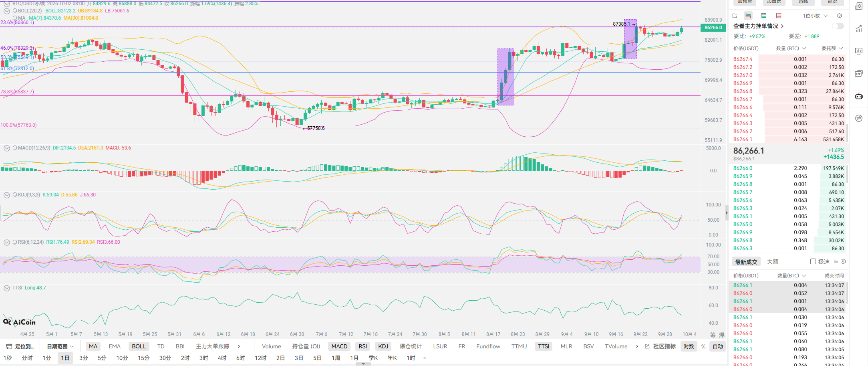Open the pop-out order book icon
The width and height of the screenshot is (868, 366).
[735, 16]
